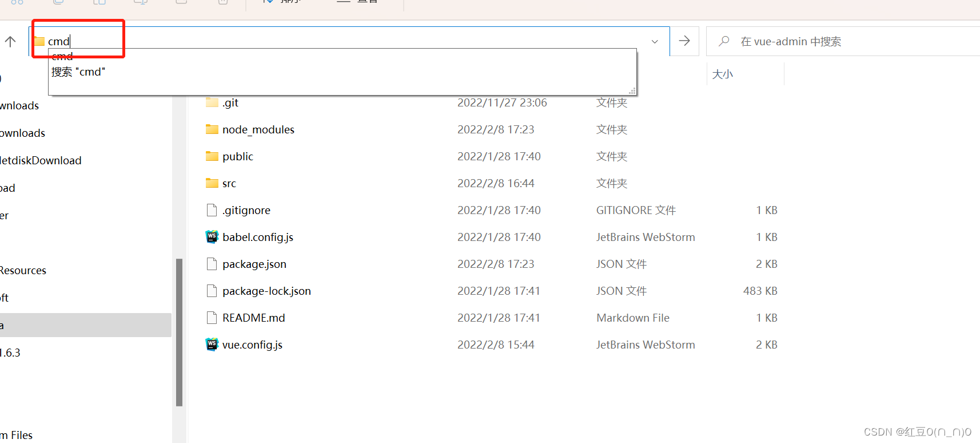The height and width of the screenshot is (443, 980).
Task: Open the 1.6.3 sidebar item
Action: click(10, 353)
